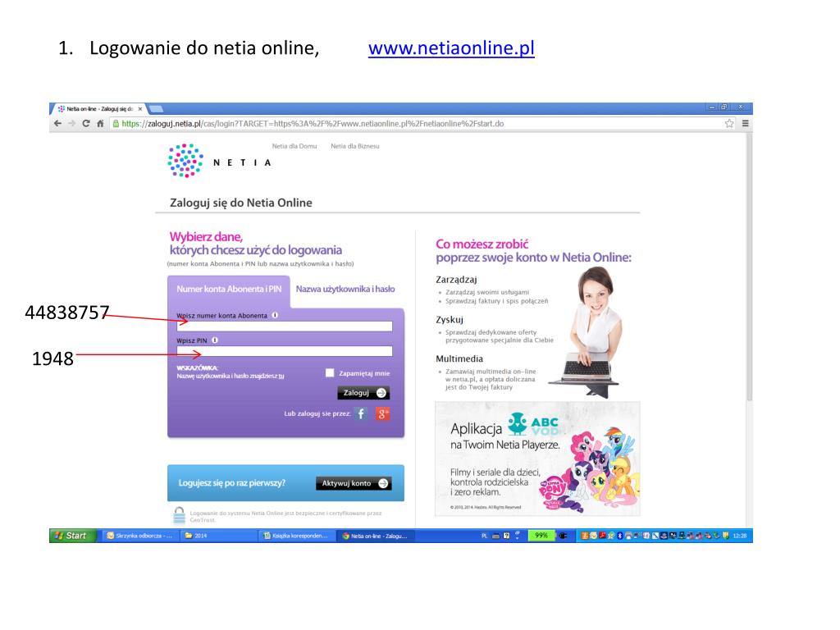Go back with browser back arrow
Image resolution: width=840 pixels, height=630 pixels.
tap(58, 124)
